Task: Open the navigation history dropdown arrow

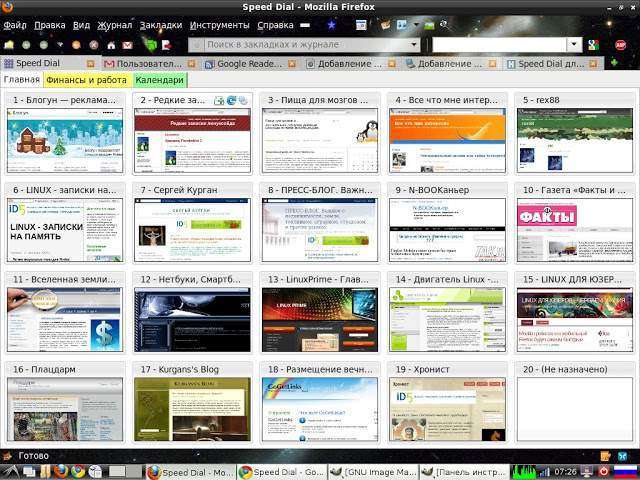Action: point(60,44)
